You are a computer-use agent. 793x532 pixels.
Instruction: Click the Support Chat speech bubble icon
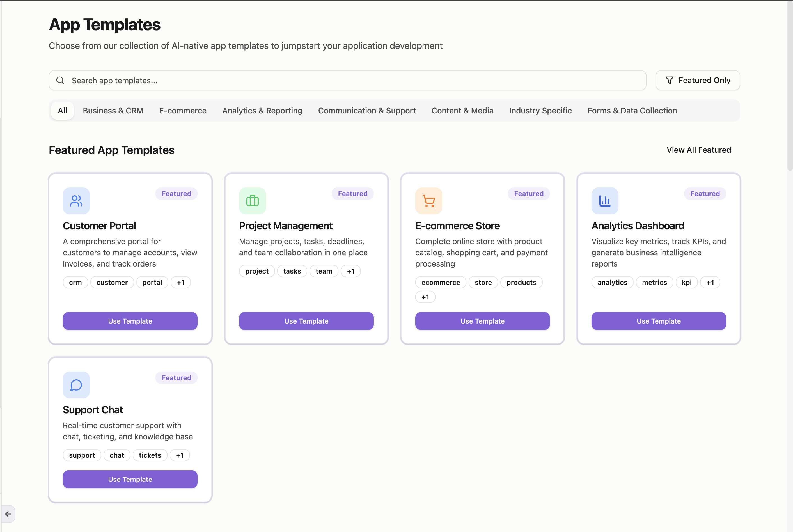[76, 385]
